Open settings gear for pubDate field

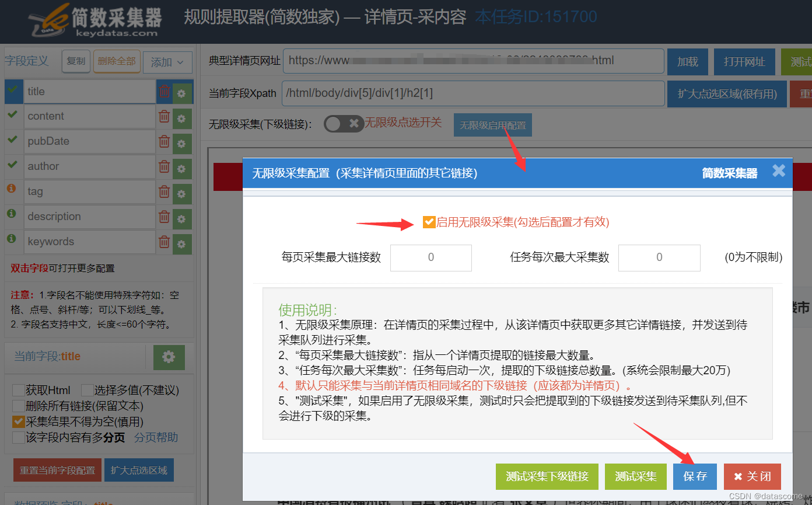(182, 144)
